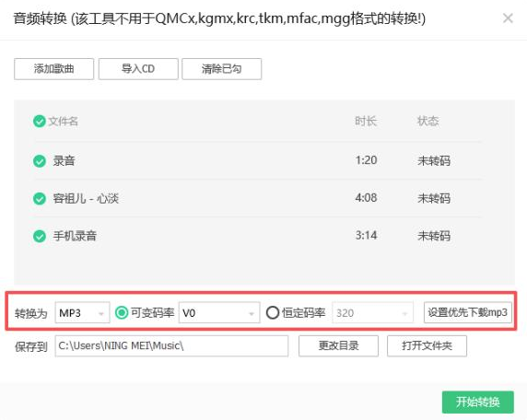Click the 清除已勾 button
This screenshot has height=420, width=527.
(x=221, y=69)
